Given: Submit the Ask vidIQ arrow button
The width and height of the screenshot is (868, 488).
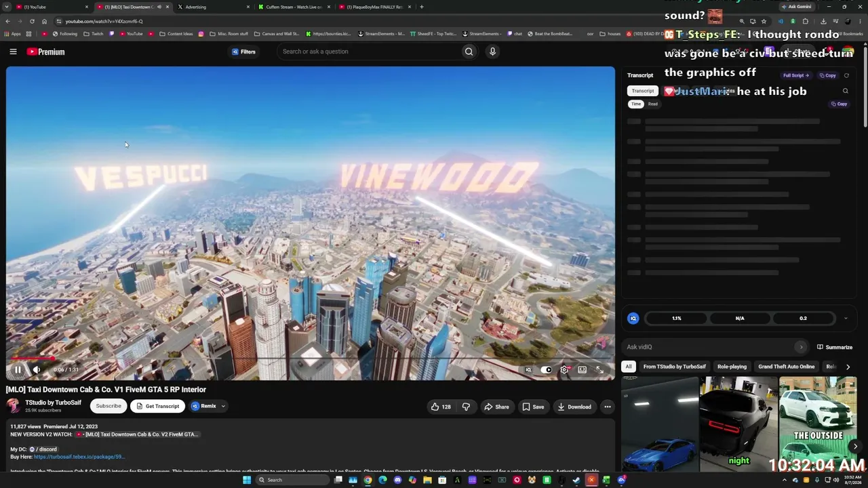Looking at the screenshot, I should [x=801, y=347].
